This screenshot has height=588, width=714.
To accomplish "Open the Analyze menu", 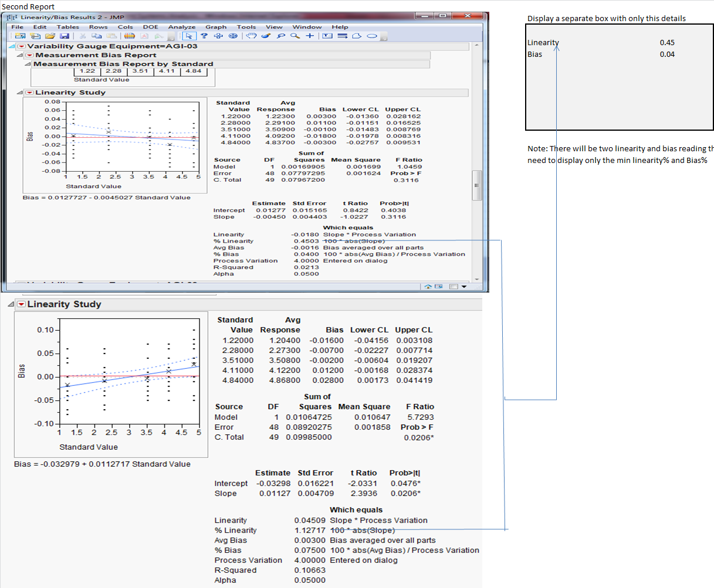I will coord(182,27).
